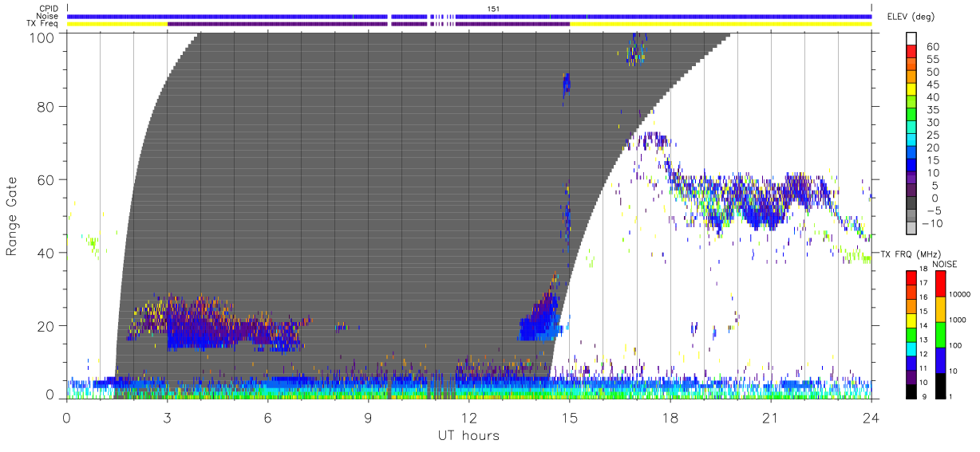Image resolution: width=980 pixels, height=452 pixels.
Task: Click Range Gate axis tick '100'
Action: [41, 37]
